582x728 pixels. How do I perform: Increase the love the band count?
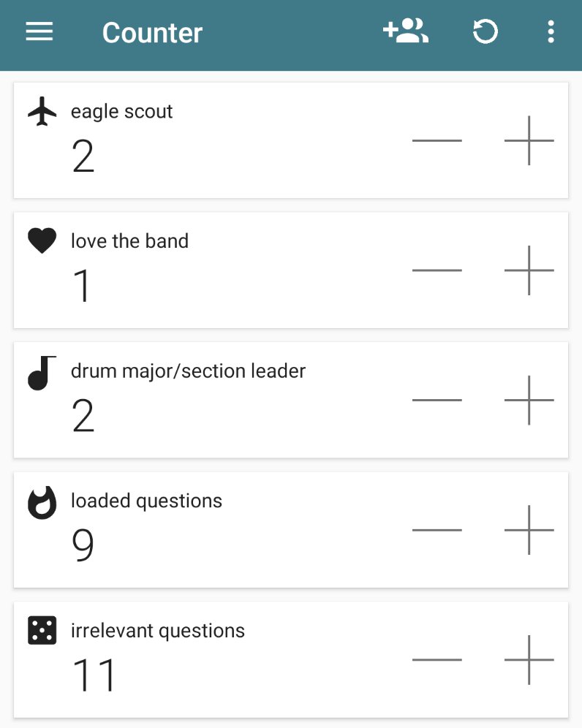click(x=529, y=270)
